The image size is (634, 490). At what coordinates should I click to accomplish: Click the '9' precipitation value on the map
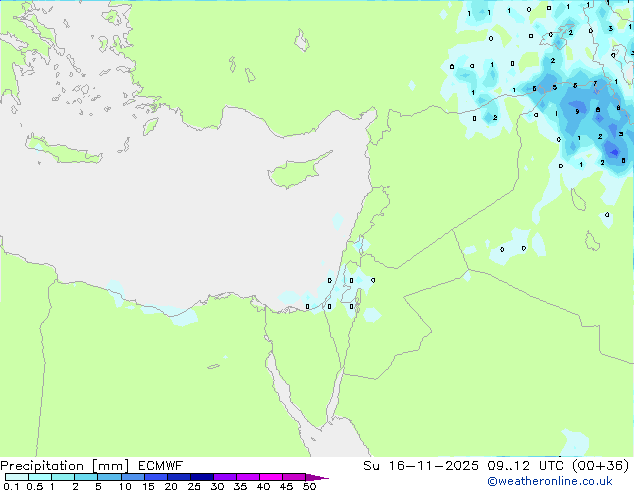(577, 112)
